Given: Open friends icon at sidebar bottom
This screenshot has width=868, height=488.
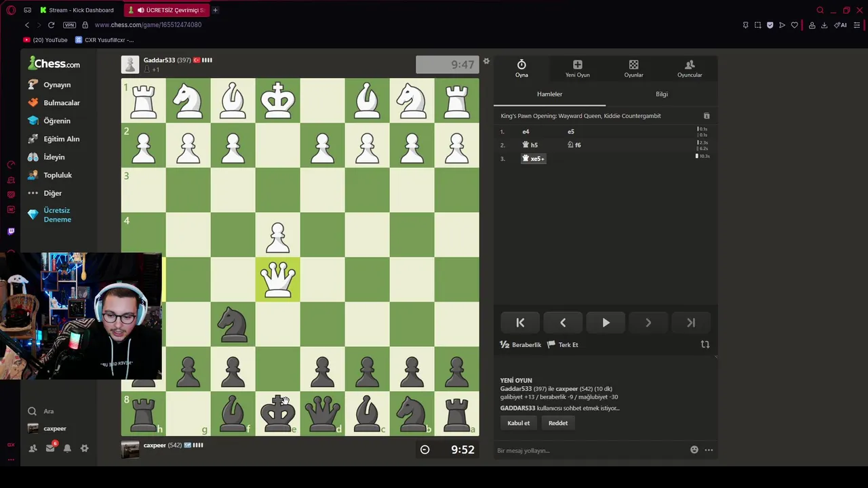Looking at the screenshot, I should [x=33, y=448].
